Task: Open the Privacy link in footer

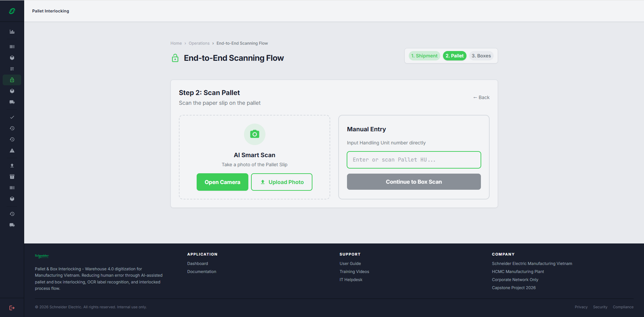Action: click(581, 307)
